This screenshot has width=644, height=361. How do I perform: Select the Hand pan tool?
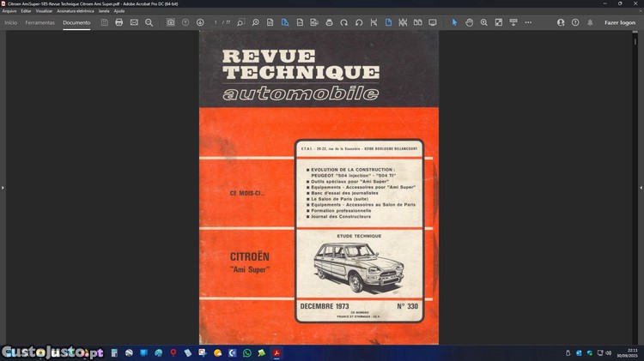[470, 22]
